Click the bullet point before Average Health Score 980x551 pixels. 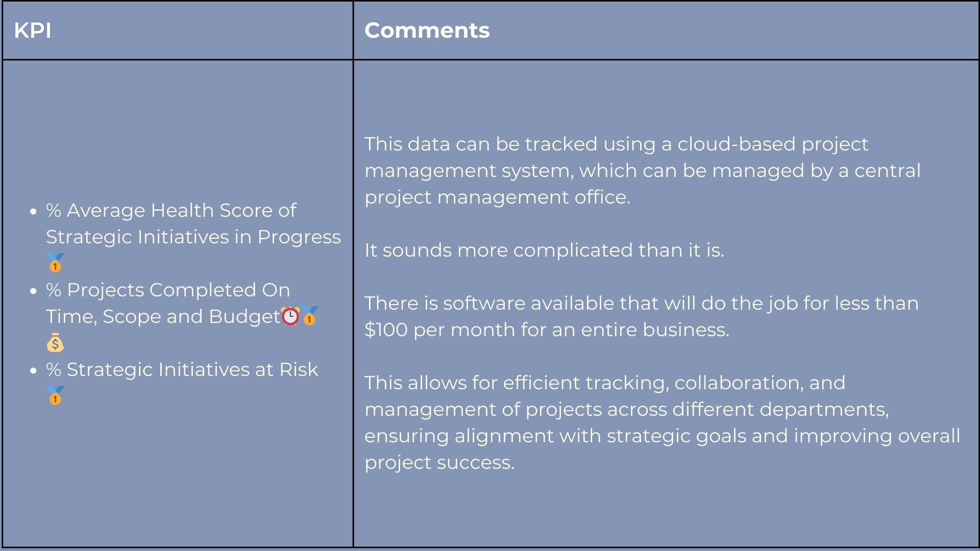pyautogui.click(x=34, y=211)
